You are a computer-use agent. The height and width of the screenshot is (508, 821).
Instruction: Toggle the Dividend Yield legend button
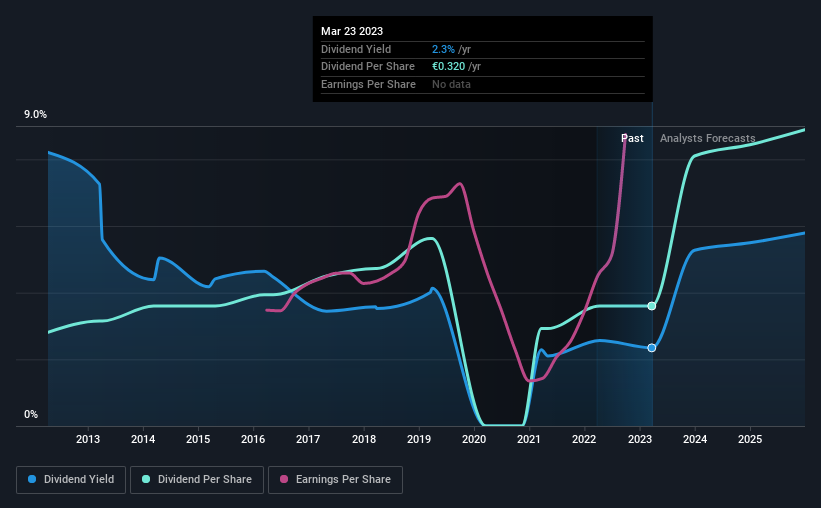[71, 480]
